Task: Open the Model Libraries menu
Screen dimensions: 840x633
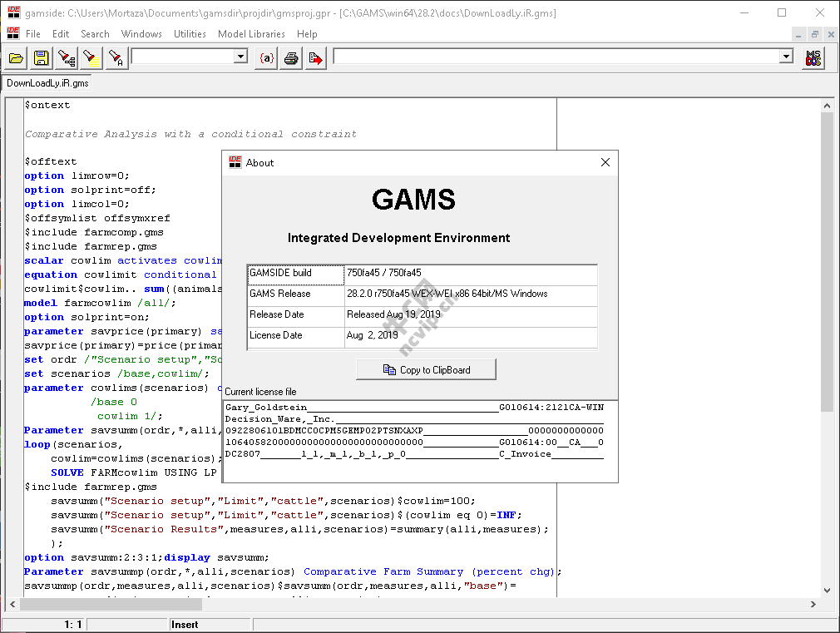Action: click(251, 34)
